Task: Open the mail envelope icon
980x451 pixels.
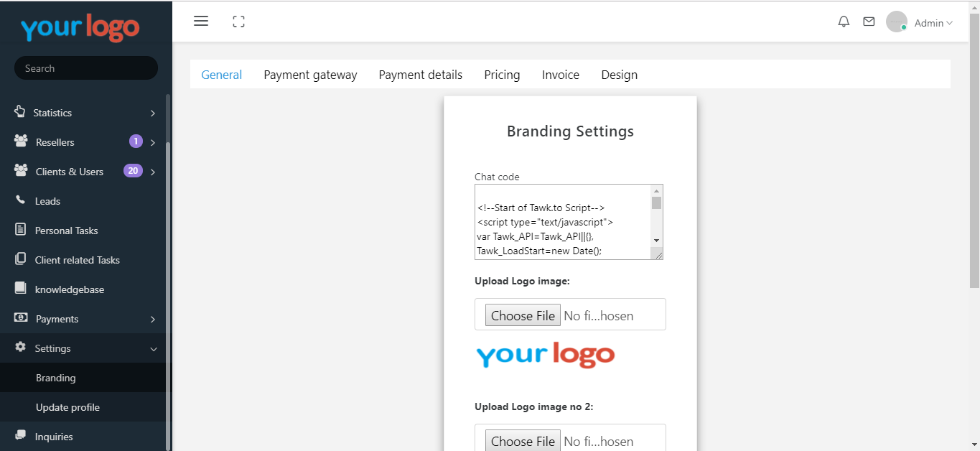Action: point(869,22)
